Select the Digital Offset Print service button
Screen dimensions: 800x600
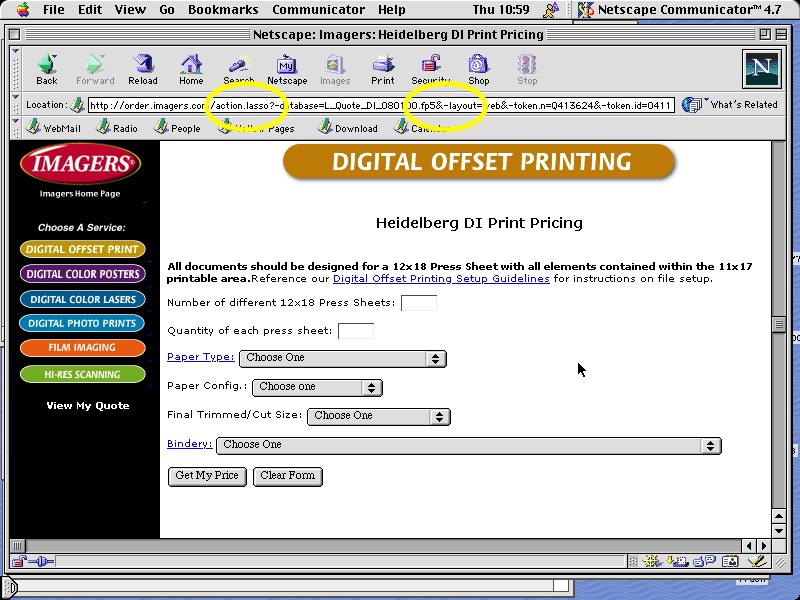pos(83,249)
